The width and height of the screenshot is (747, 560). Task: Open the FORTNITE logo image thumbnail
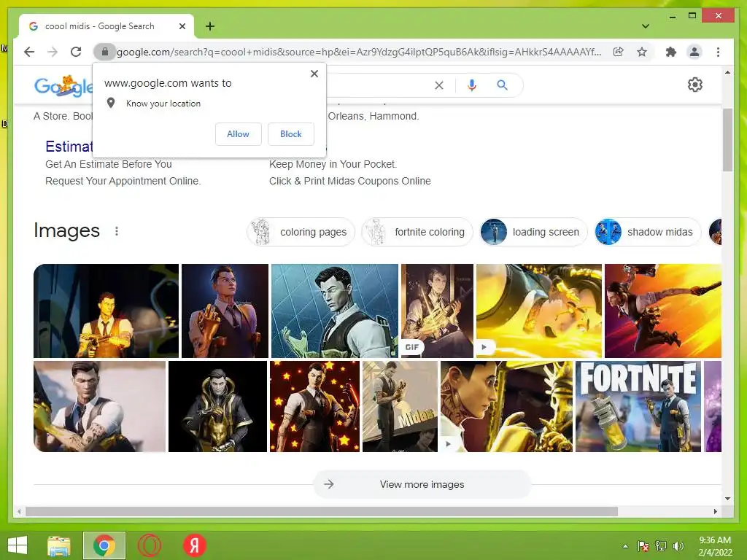point(638,406)
